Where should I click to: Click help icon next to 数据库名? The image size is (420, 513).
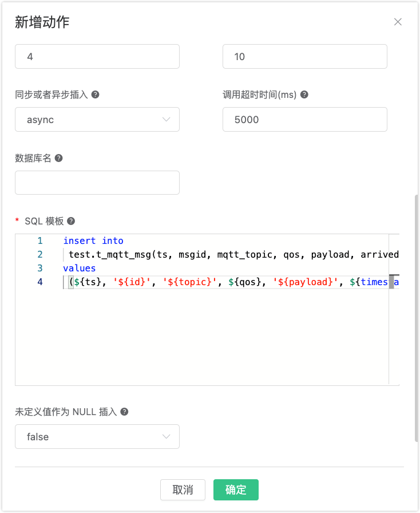click(x=58, y=158)
